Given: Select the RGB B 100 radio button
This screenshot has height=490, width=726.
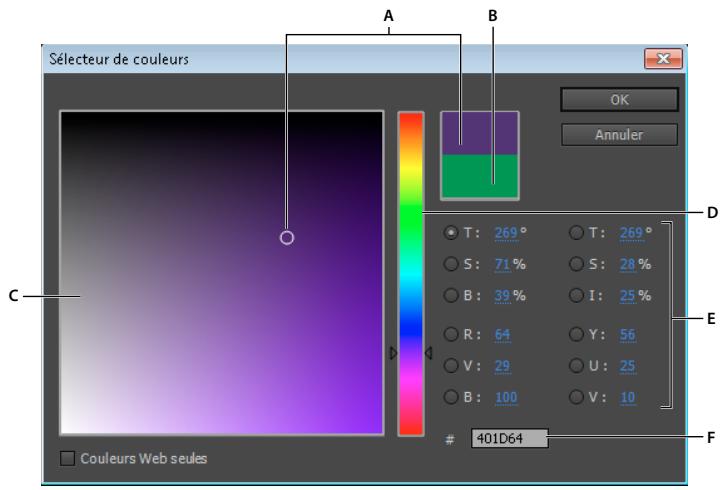Looking at the screenshot, I should [451, 397].
